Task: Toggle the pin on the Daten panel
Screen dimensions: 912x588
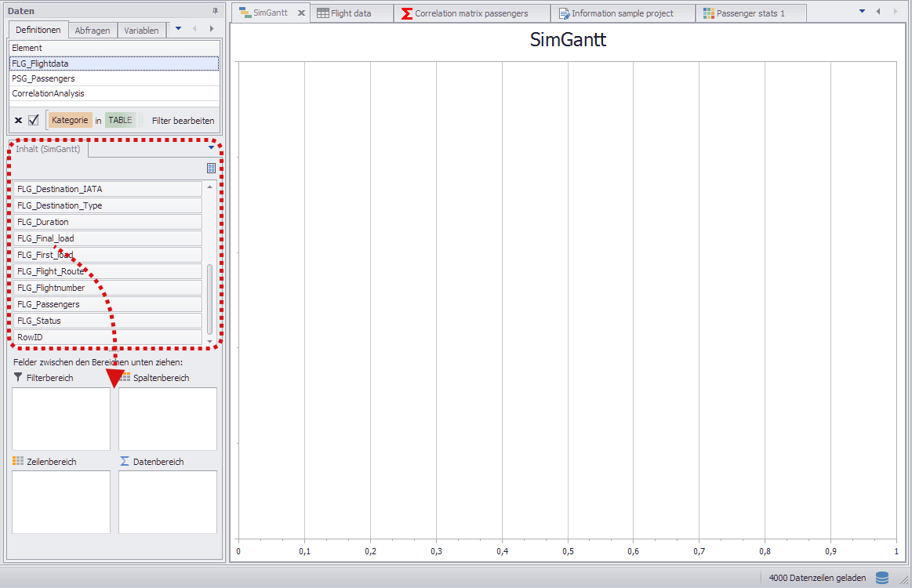Action: (x=214, y=10)
